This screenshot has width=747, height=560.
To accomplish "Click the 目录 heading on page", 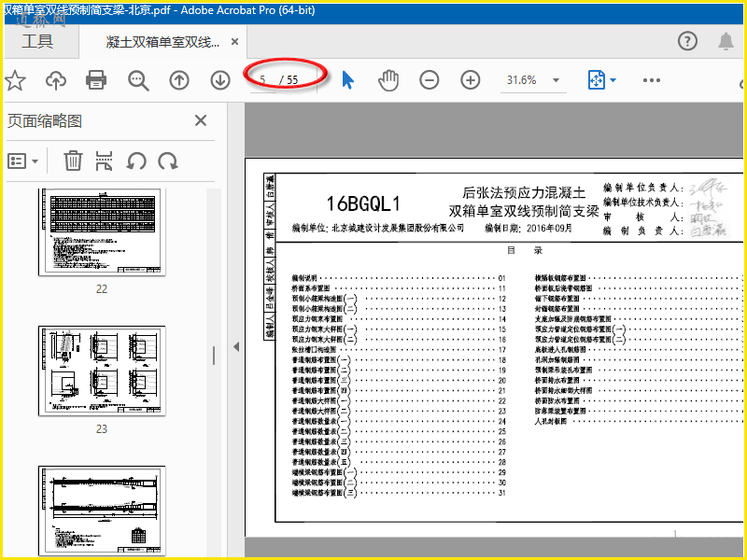I will (x=525, y=250).
